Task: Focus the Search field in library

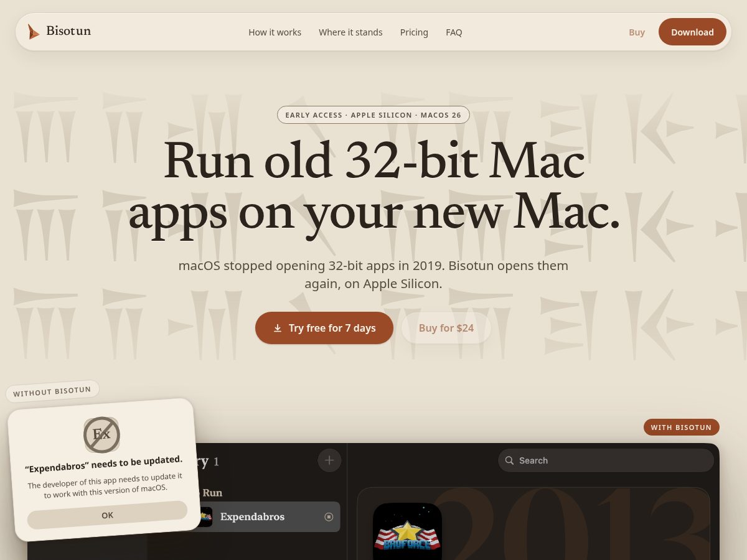Action: pos(606,460)
